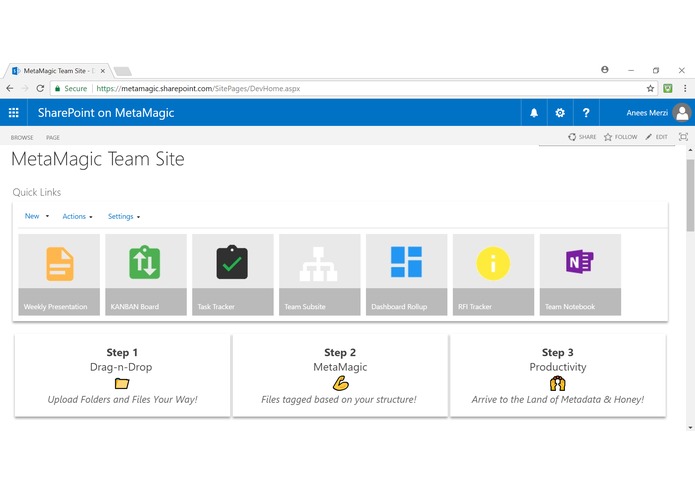Bookmark this page with star icon
Screen dimensions: 695x494
tap(650, 89)
